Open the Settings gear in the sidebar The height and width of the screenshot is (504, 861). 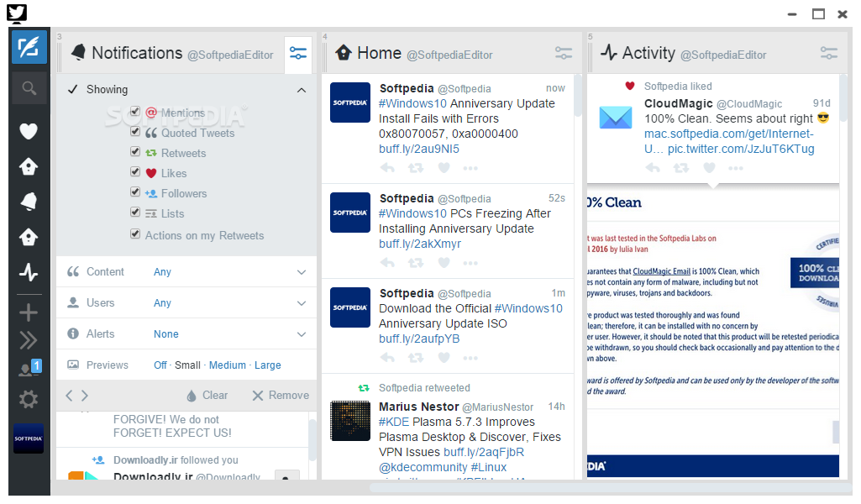coord(29,399)
